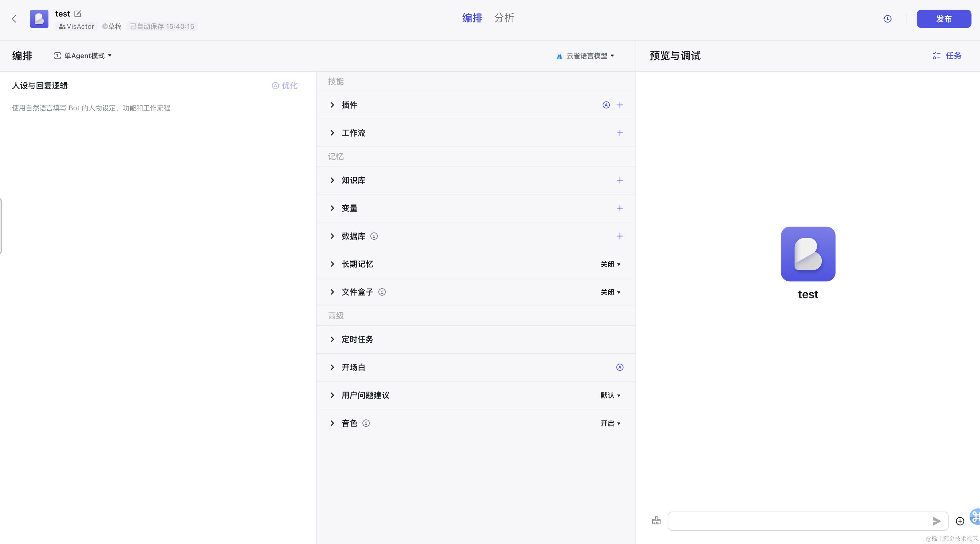Select the 编排 tab
Screen dimensions: 980x544
coord(472,18)
